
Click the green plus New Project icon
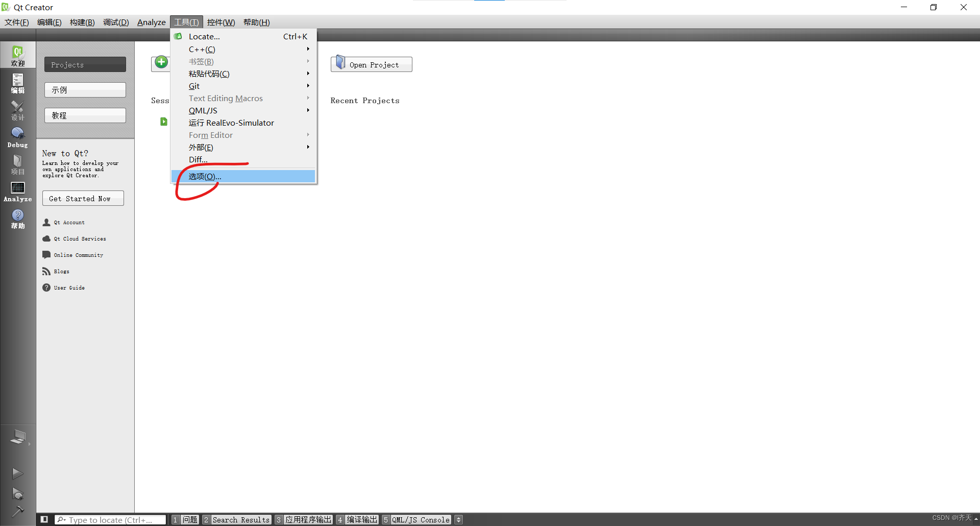click(161, 62)
